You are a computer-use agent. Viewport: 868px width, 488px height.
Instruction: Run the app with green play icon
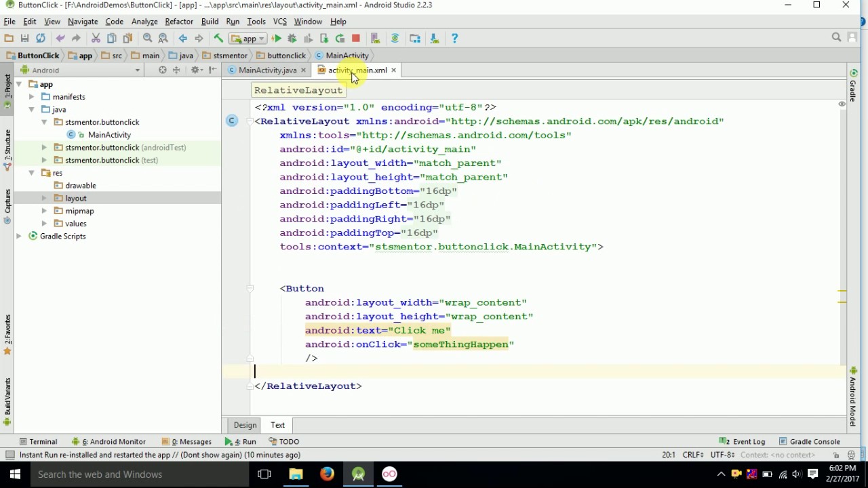pyautogui.click(x=277, y=39)
